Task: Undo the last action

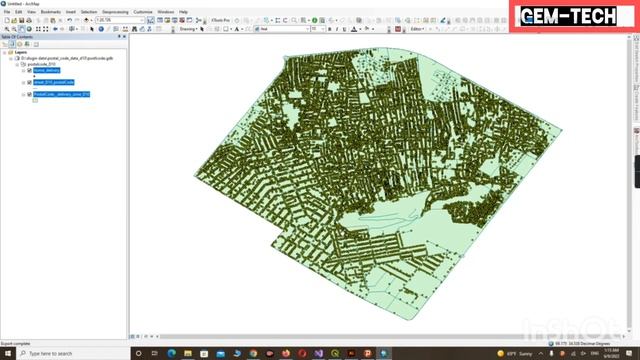Action: (69, 20)
